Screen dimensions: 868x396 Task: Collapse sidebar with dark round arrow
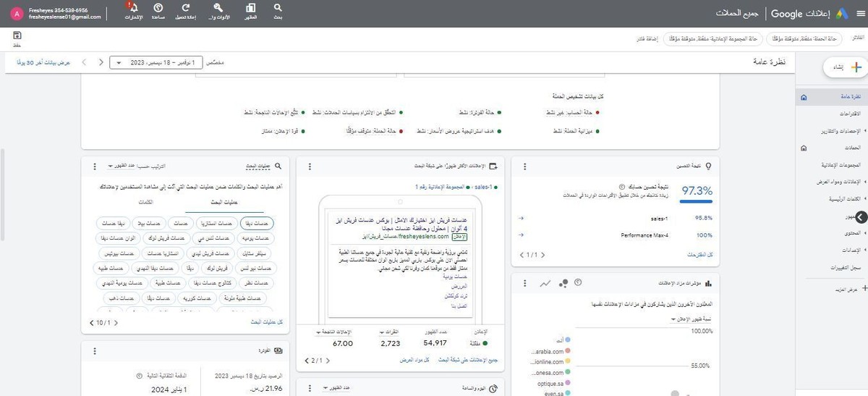(861, 217)
